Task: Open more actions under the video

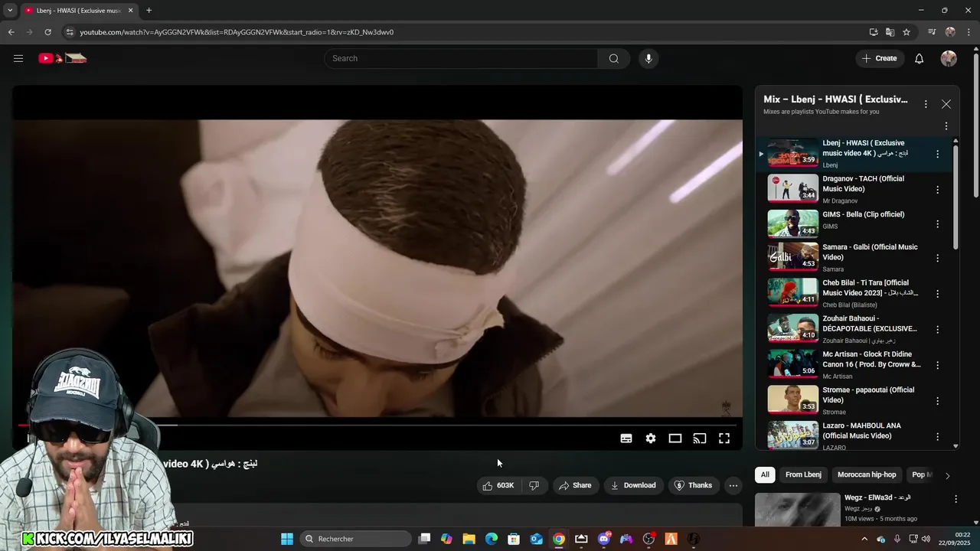Action: pos(733,485)
